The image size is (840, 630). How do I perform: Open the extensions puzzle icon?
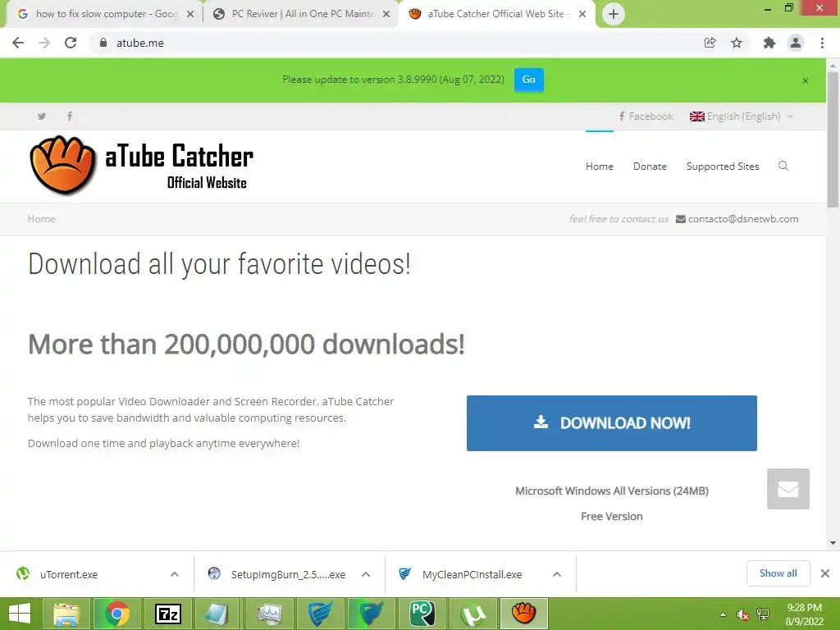click(769, 43)
